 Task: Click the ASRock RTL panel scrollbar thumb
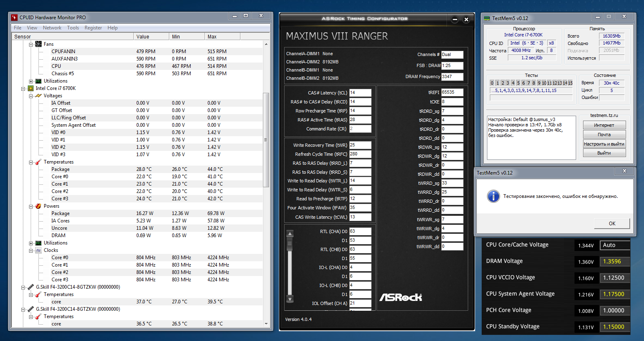(x=290, y=244)
